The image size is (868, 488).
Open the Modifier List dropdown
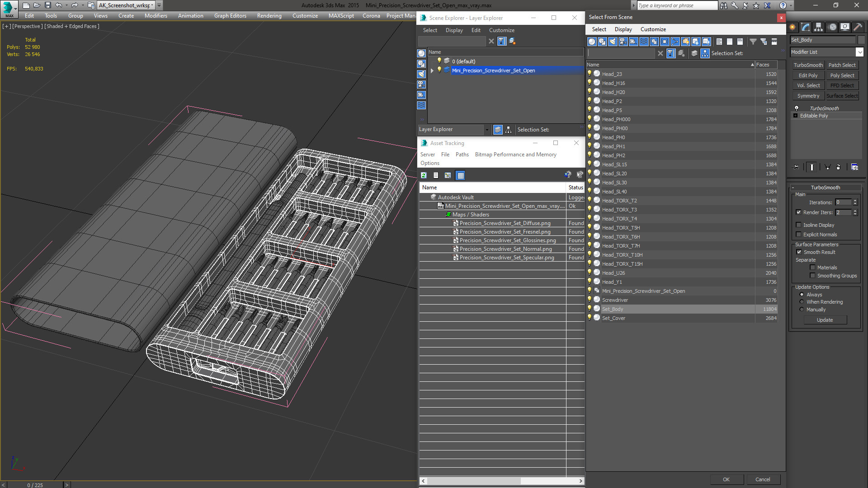[x=859, y=52]
